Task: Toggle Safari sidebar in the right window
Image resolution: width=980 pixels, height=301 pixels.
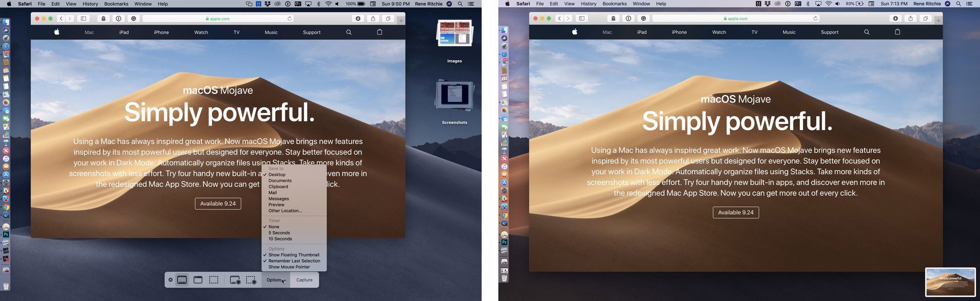Action: (581, 19)
